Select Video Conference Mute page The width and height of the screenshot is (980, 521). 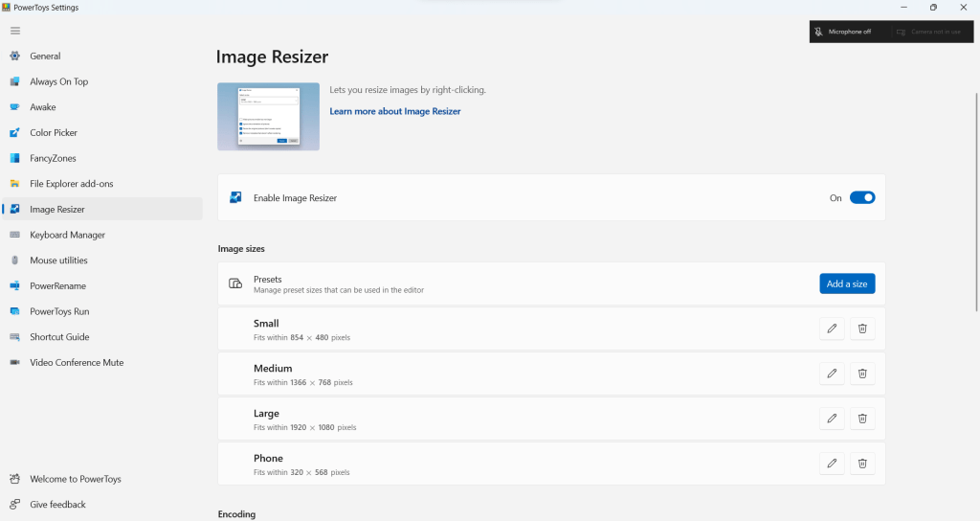coord(102,363)
